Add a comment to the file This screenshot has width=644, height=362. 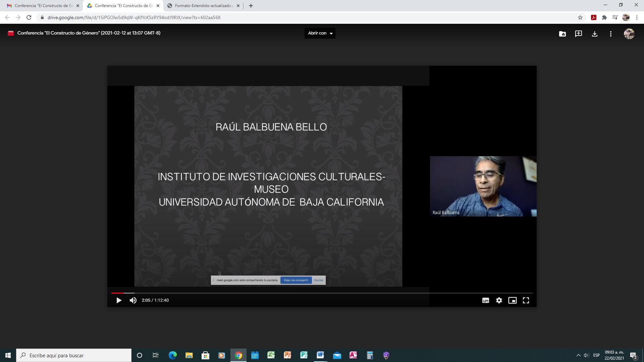click(x=579, y=34)
